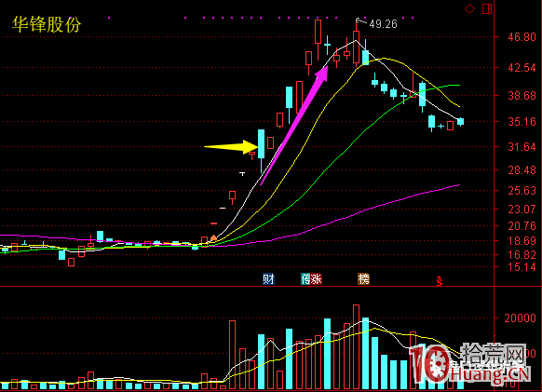Click the red panel layout icon beside the diamond
The width and height of the screenshot is (542, 392).
[x=487, y=8]
